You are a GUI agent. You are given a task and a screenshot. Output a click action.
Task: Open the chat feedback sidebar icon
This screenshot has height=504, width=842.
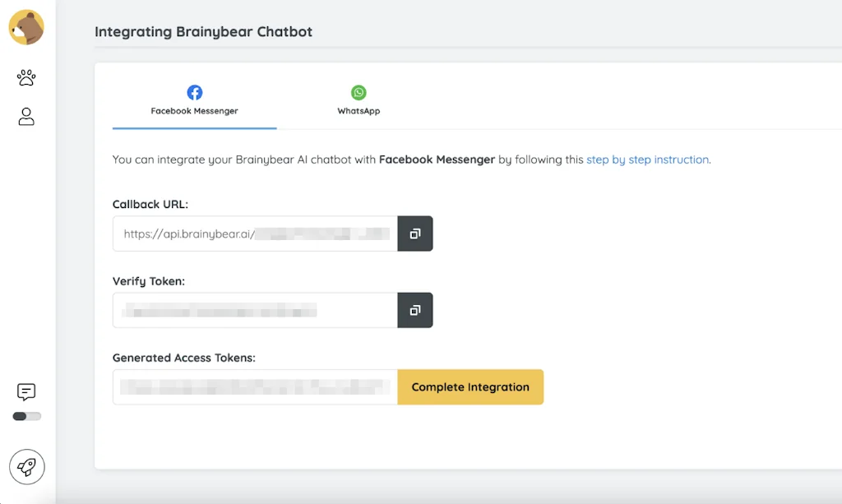point(26,391)
